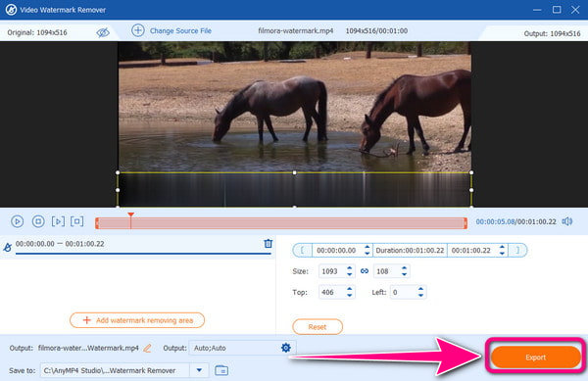This screenshot has height=381, width=588.
Task: Decrease end time with down arrow
Action: 502,254
